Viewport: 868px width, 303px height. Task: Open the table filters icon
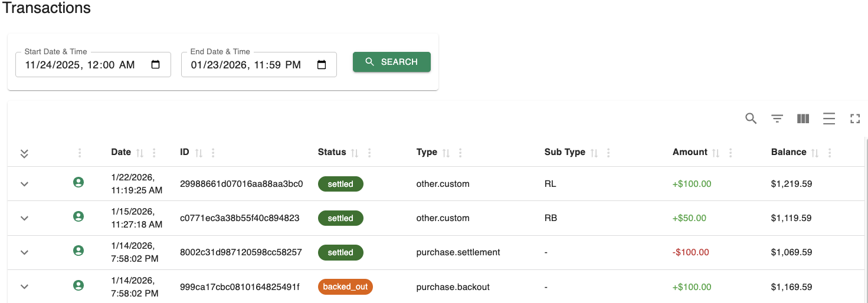[x=777, y=118]
